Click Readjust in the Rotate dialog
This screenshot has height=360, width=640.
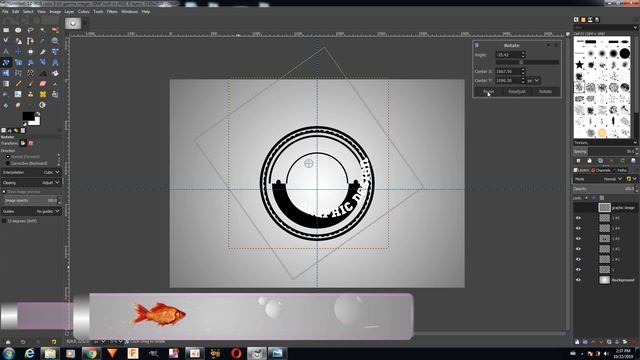[517, 92]
